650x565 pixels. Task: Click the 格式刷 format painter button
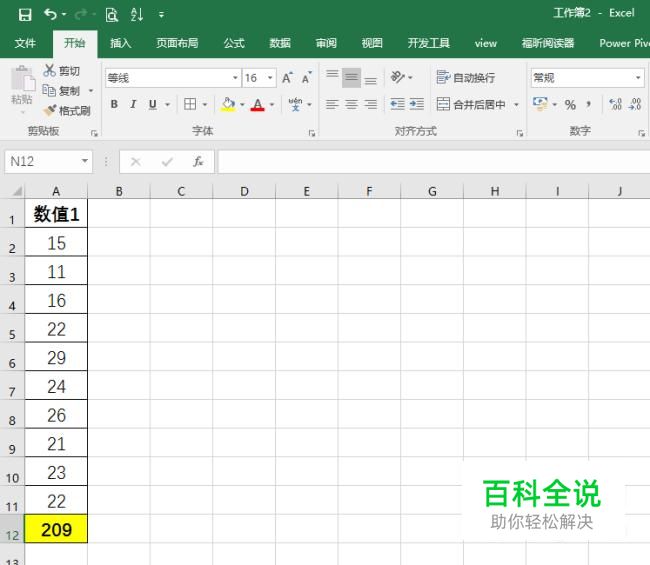click(x=67, y=111)
